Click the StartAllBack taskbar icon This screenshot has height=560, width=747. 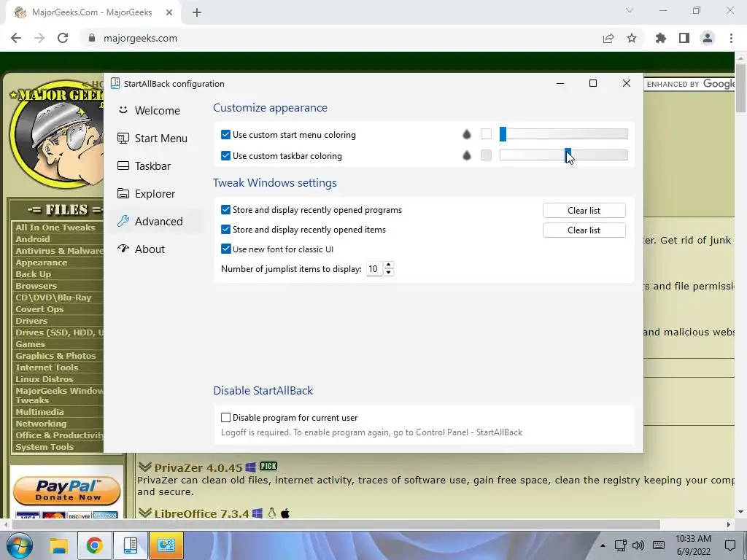130,545
